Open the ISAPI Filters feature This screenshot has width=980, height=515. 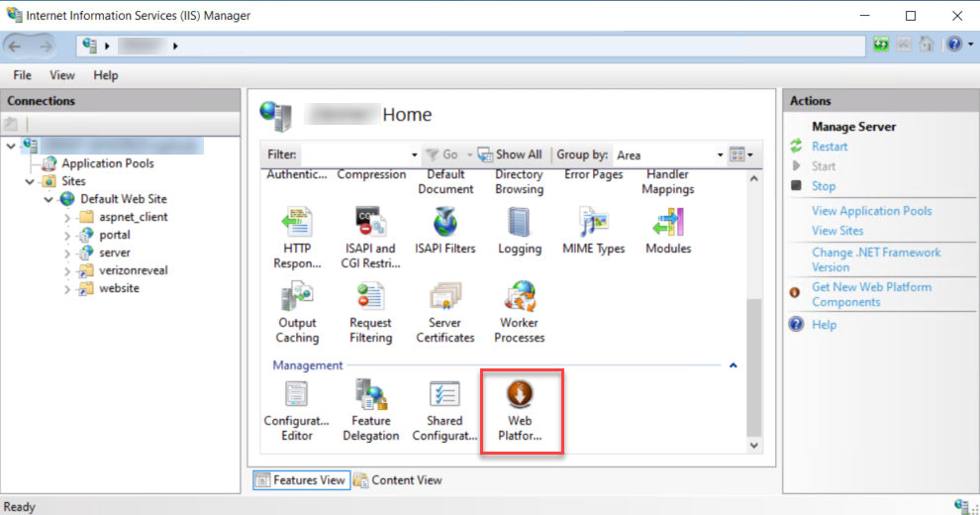[x=445, y=231]
